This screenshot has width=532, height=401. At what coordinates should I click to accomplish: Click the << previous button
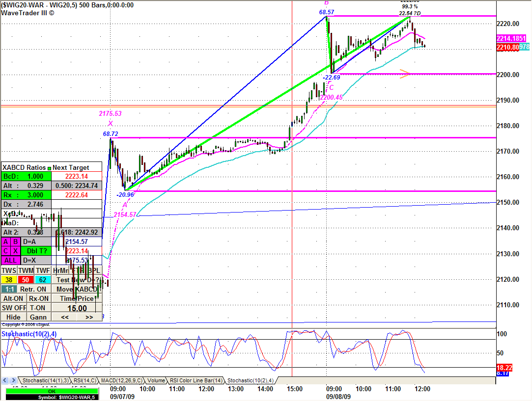[64, 317]
